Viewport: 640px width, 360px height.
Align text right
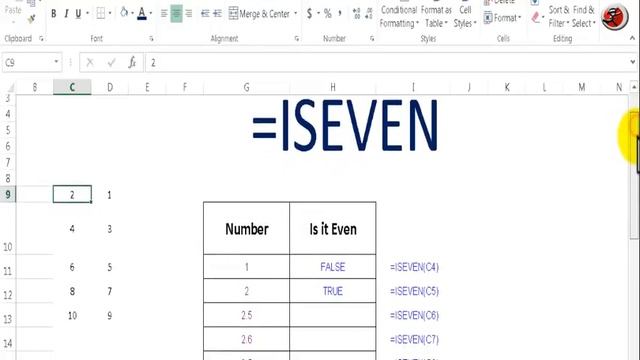tap(189, 14)
